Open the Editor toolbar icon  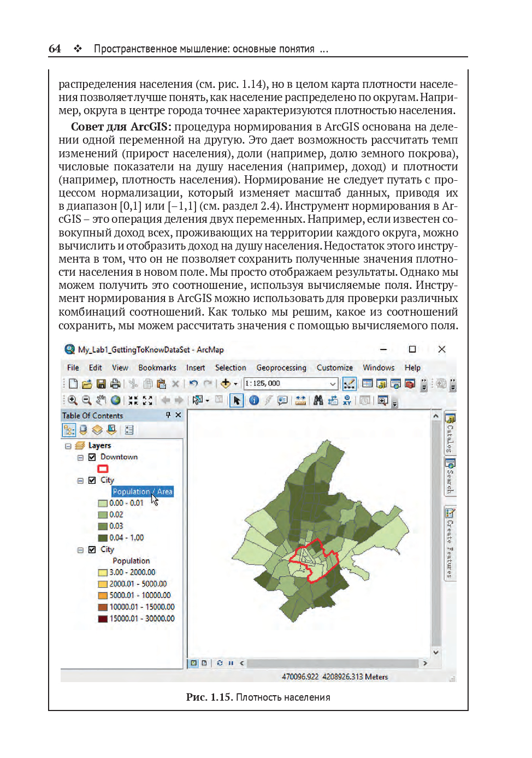349,384
